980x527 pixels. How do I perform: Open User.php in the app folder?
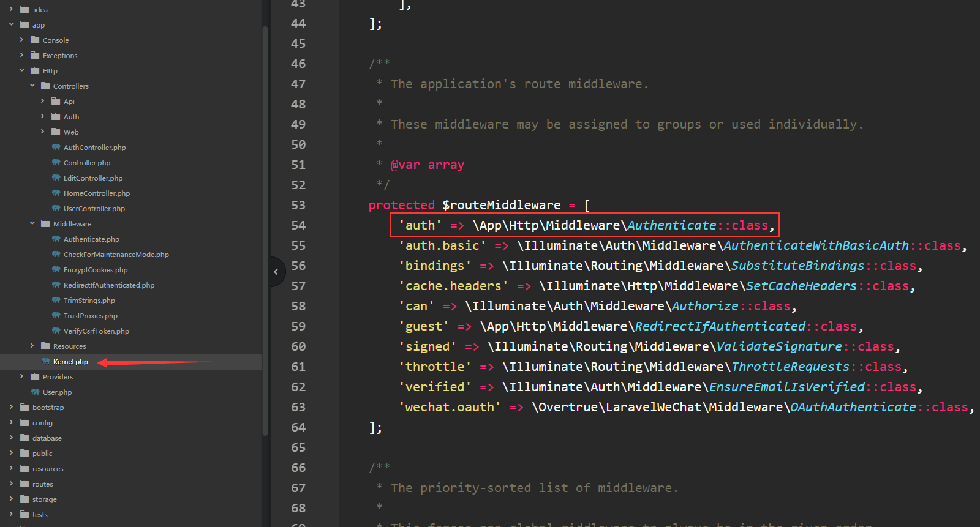[x=57, y=392]
